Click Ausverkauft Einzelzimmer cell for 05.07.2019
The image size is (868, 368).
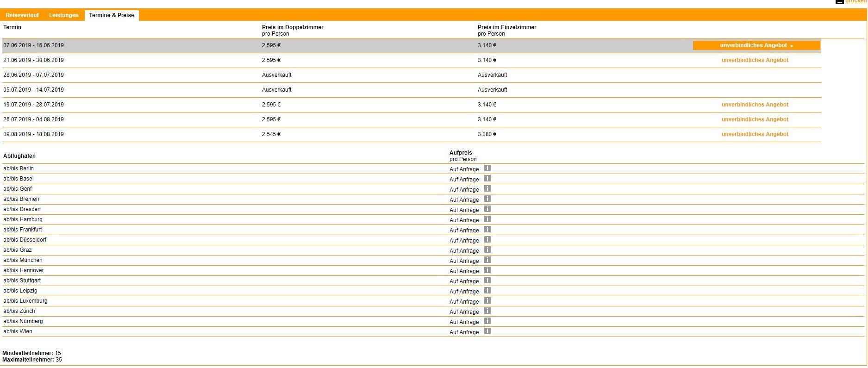(493, 90)
